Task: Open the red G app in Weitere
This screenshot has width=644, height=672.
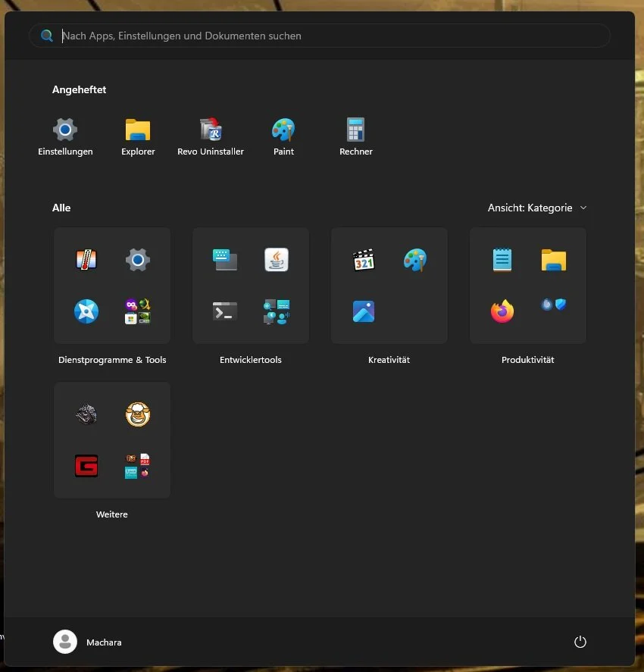Action: [86, 466]
